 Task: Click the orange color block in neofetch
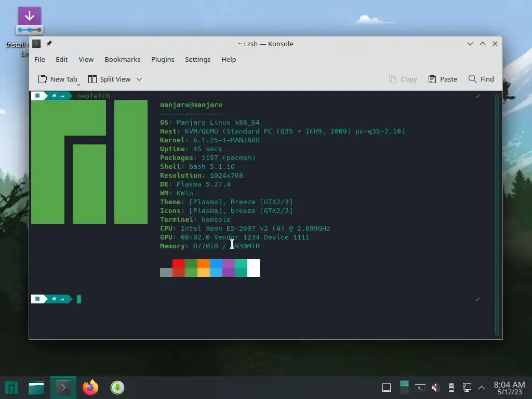[x=204, y=268]
